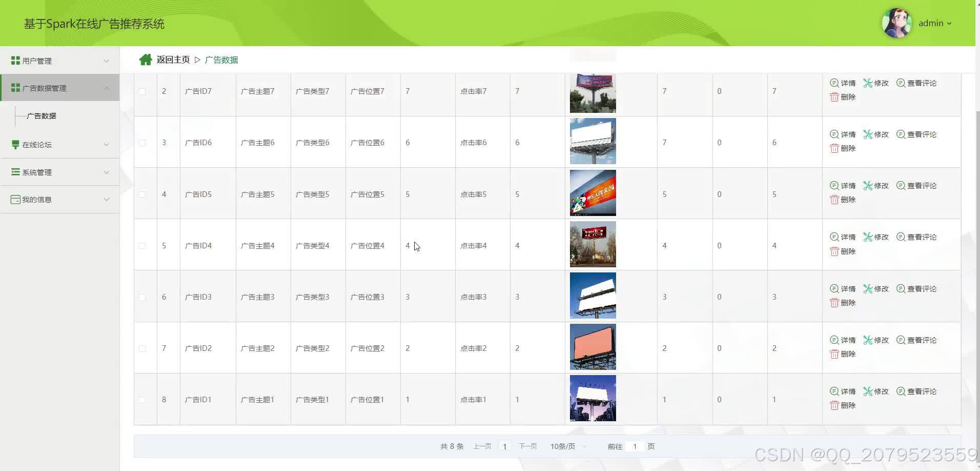Tick the checkbox on 广告ID1 row
This screenshot has height=471, width=980.
tap(142, 399)
